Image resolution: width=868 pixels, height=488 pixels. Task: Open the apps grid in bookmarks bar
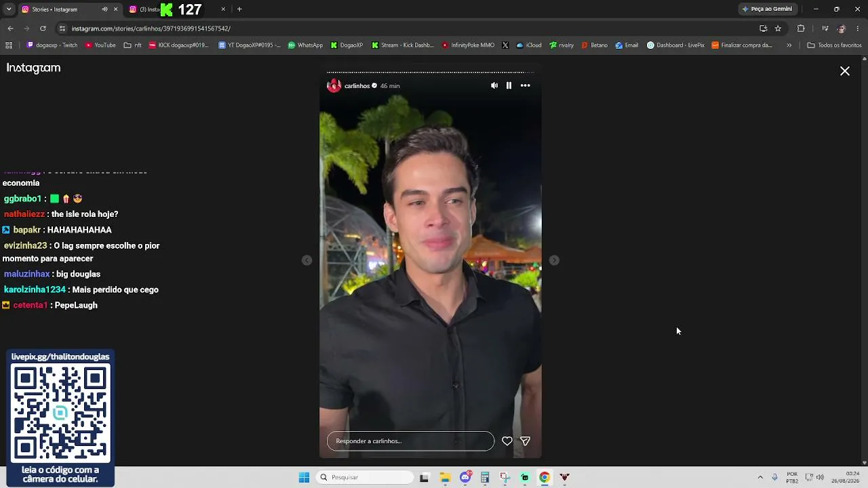click(9, 45)
